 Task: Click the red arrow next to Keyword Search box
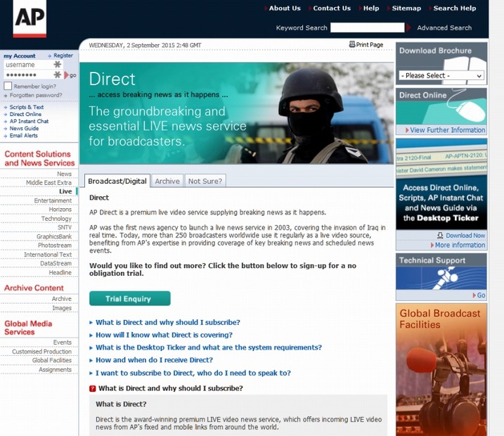(x=408, y=27)
